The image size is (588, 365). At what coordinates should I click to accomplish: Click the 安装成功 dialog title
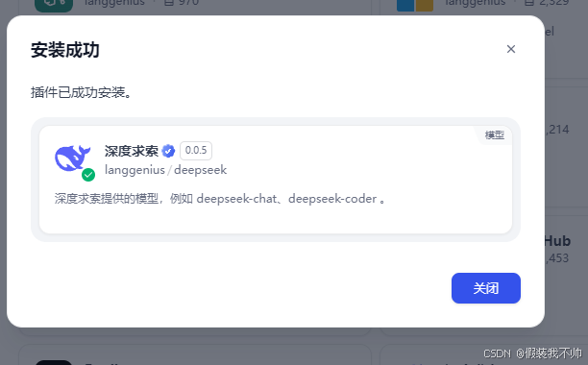click(x=65, y=50)
